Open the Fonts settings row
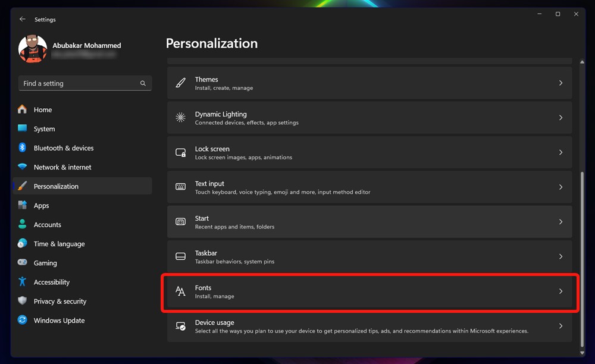595x364 pixels. tap(369, 291)
